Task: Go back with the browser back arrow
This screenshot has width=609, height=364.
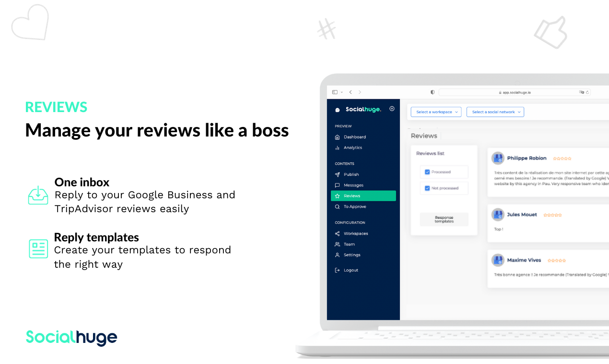Action: click(x=351, y=92)
